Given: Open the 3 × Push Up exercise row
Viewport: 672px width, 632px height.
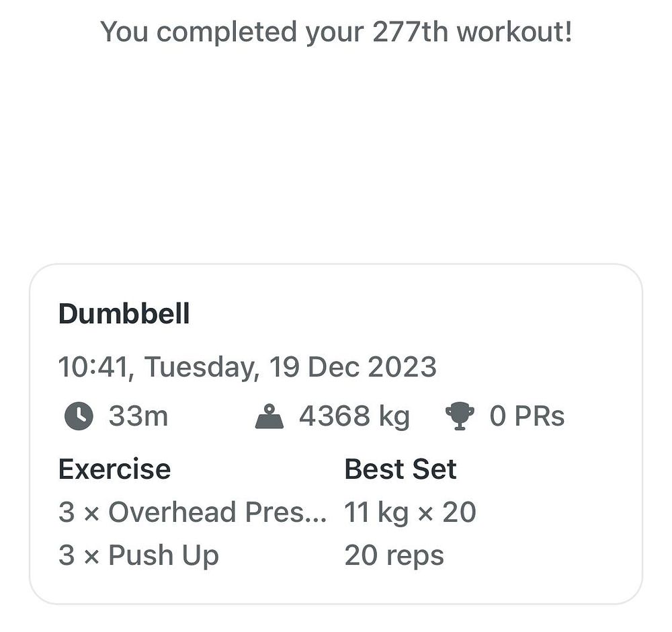Looking at the screenshot, I should [x=138, y=555].
